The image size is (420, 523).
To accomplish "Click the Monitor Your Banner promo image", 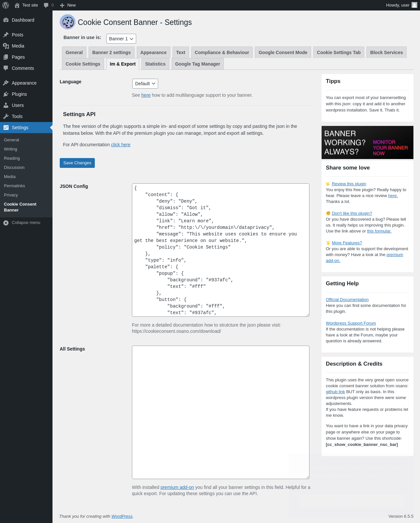I will pos(367,143).
